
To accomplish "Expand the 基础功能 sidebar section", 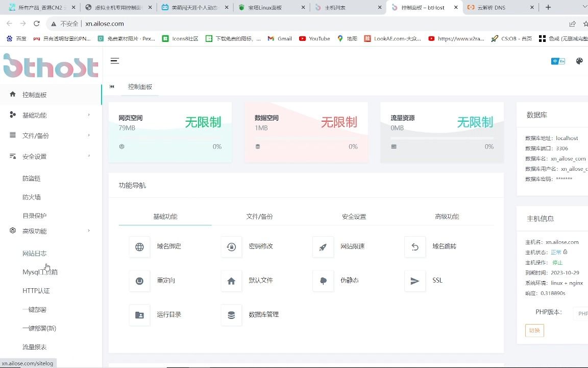I will 50,114.
